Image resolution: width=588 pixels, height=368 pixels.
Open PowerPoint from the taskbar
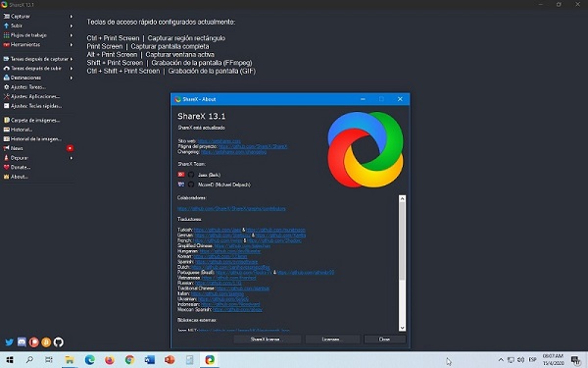coord(170,360)
